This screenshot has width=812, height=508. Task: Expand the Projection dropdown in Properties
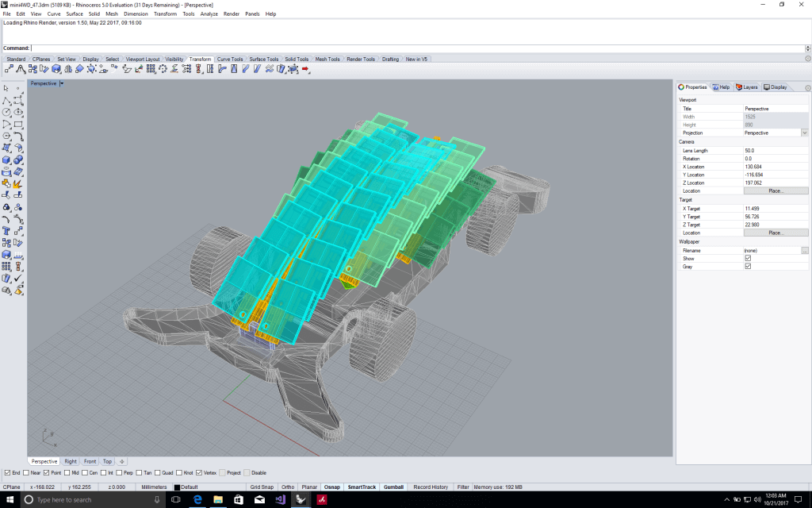pos(804,133)
